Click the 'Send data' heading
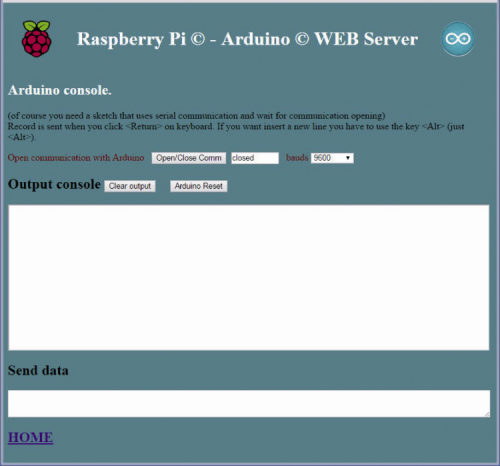Viewport: 500px width, 466px height. [38, 370]
